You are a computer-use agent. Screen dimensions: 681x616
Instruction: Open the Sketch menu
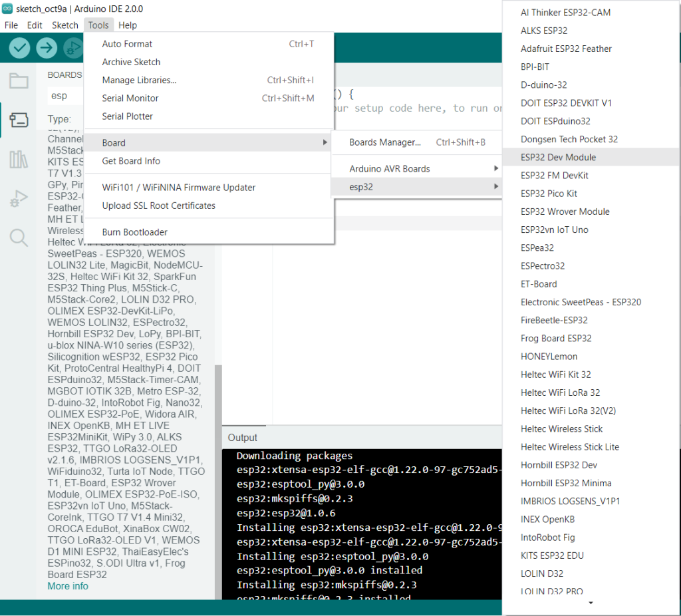click(65, 25)
